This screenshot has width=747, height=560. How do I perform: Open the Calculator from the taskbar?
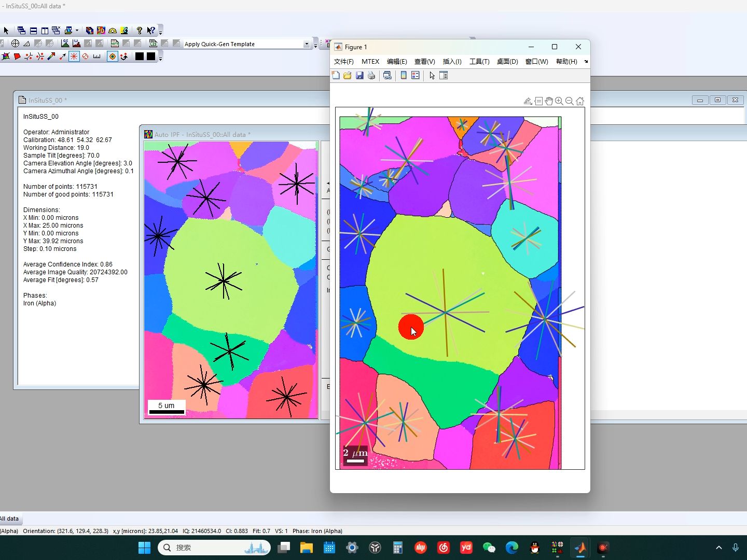(x=398, y=548)
